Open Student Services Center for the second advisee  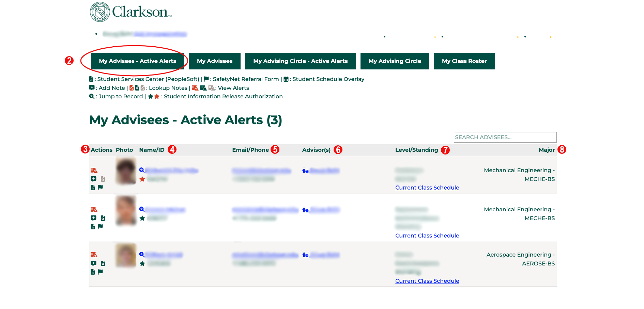pos(93,226)
